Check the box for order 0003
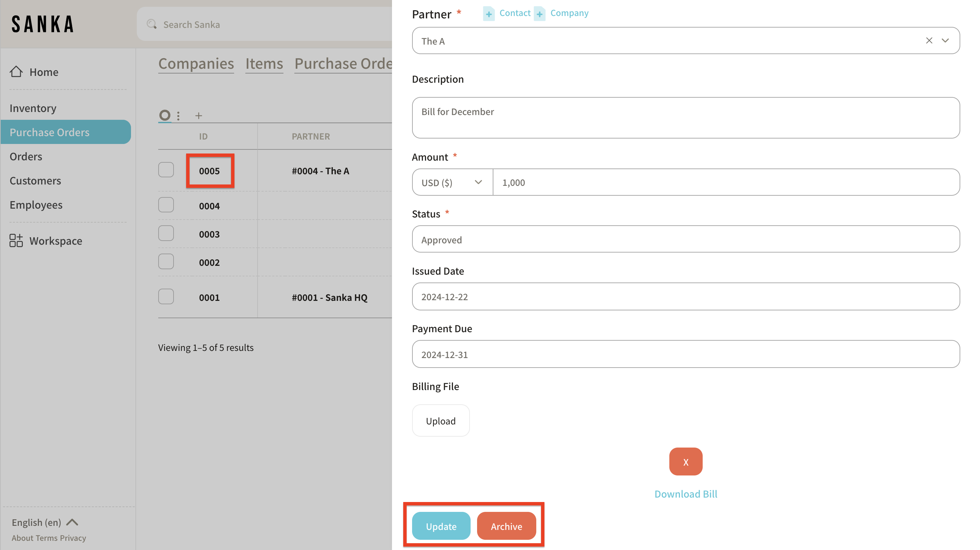This screenshot has height=550, width=980. (x=166, y=233)
